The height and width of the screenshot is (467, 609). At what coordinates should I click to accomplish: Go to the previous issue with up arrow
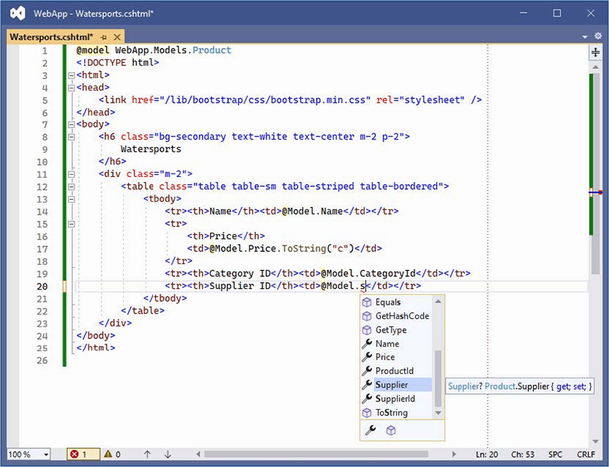[x=147, y=454]
